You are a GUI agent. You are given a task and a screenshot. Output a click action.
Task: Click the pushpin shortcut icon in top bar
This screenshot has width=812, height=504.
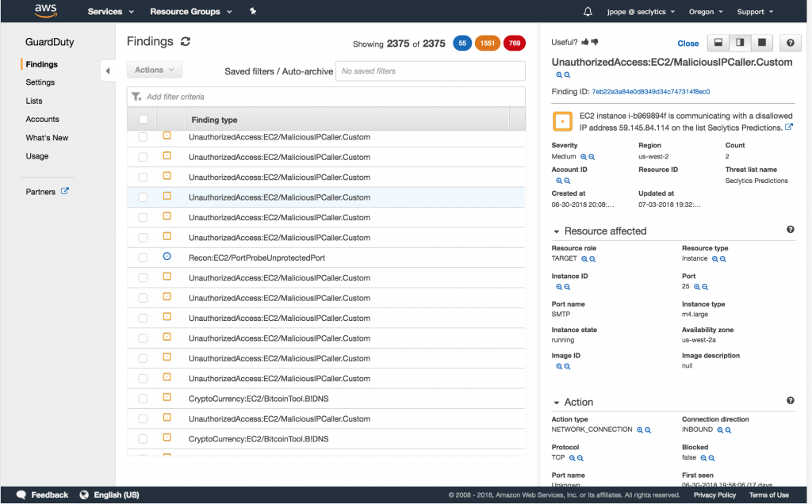(x=253, y=11)
